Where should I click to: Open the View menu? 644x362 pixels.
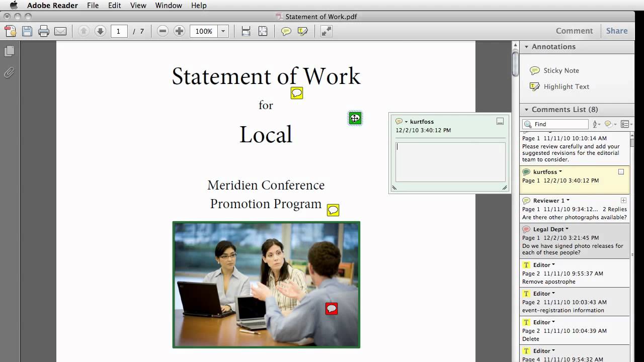pyautogui.click(x=138, y=5)
